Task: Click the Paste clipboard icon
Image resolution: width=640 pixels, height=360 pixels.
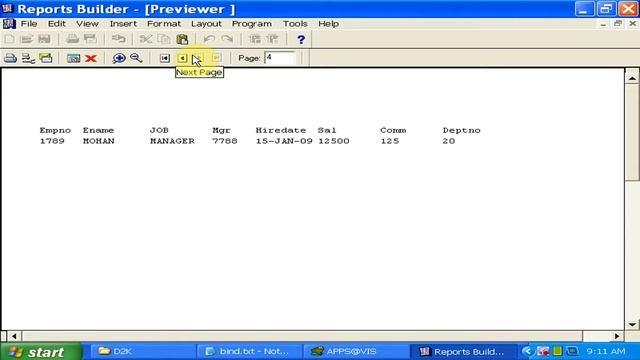Action: (x=182, y=39)
